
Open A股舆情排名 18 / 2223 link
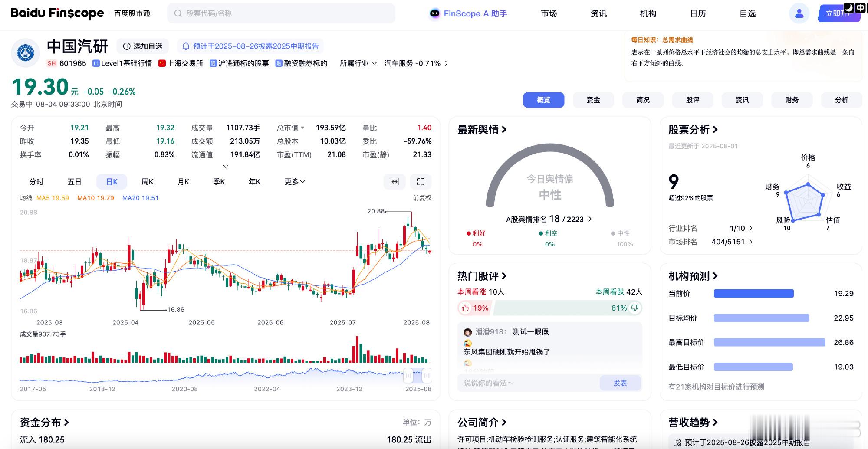pyautogui.click(x=549, y=219)
